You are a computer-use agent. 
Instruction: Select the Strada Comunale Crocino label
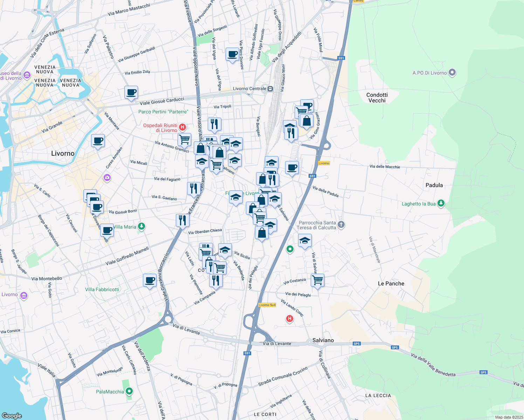coord(283,377)
